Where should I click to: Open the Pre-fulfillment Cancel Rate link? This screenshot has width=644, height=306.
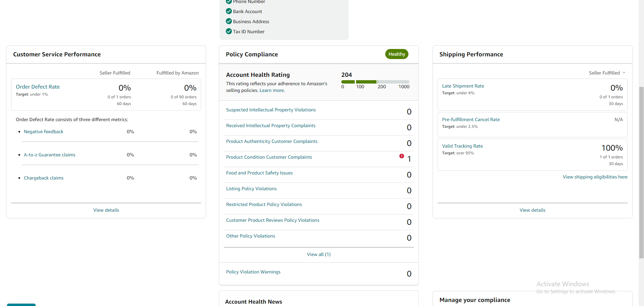(x=471, y=119)
